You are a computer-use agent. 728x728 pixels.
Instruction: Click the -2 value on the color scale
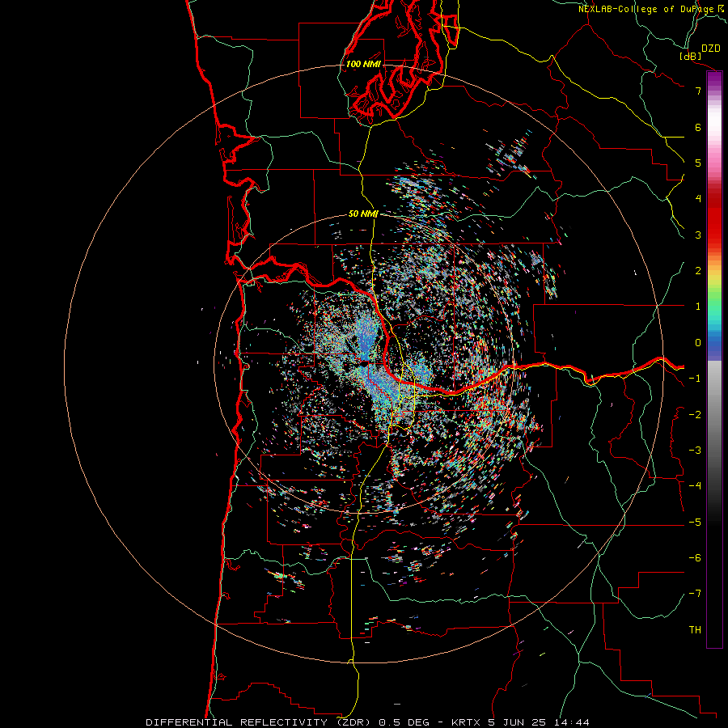pos(695,415)
